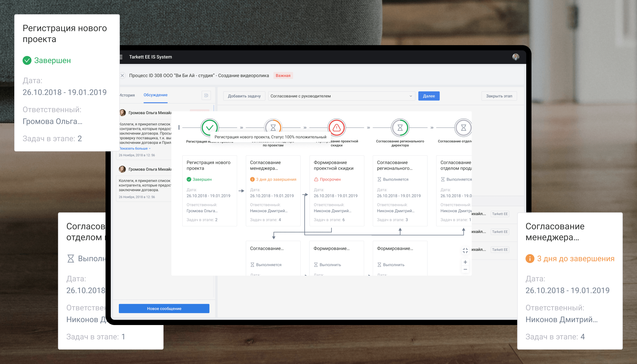Click the green checkmark stage circle
Image resolution: width=637 pixels, height=364 pixels.
(x=209, y=128)
